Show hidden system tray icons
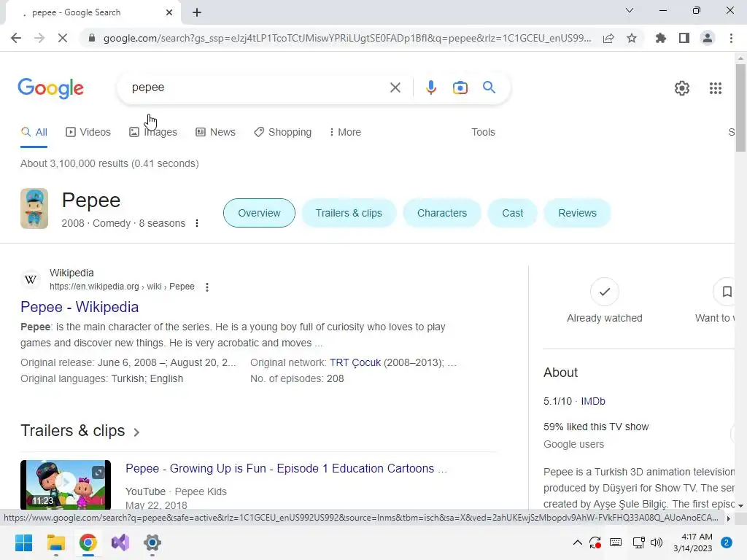The image size is (747, 560). (578, 542)
